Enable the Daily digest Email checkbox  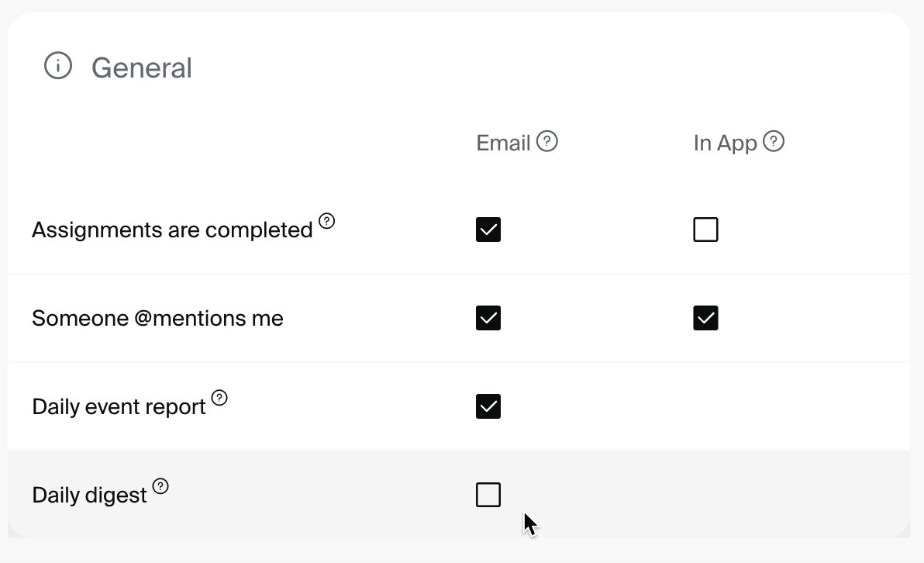pyautogui.click(x=488, y=495)
